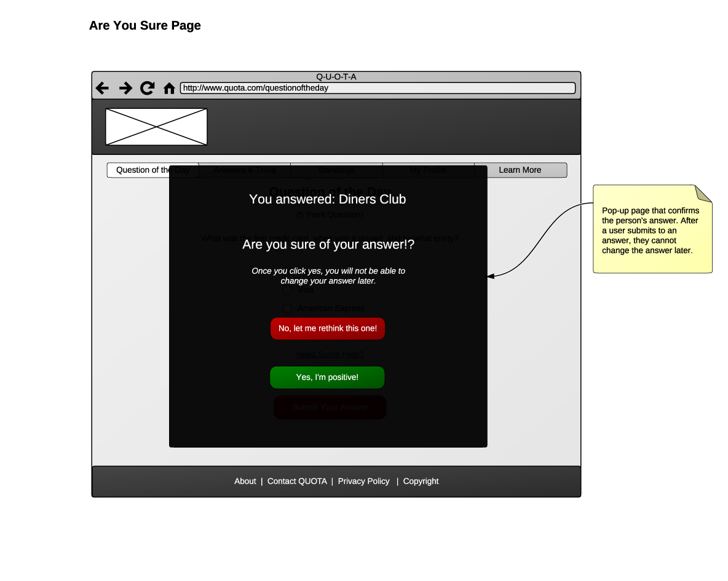Click the logo placeholder image
The width and height of the screenshot is (728, 581).
pos(156,127)
